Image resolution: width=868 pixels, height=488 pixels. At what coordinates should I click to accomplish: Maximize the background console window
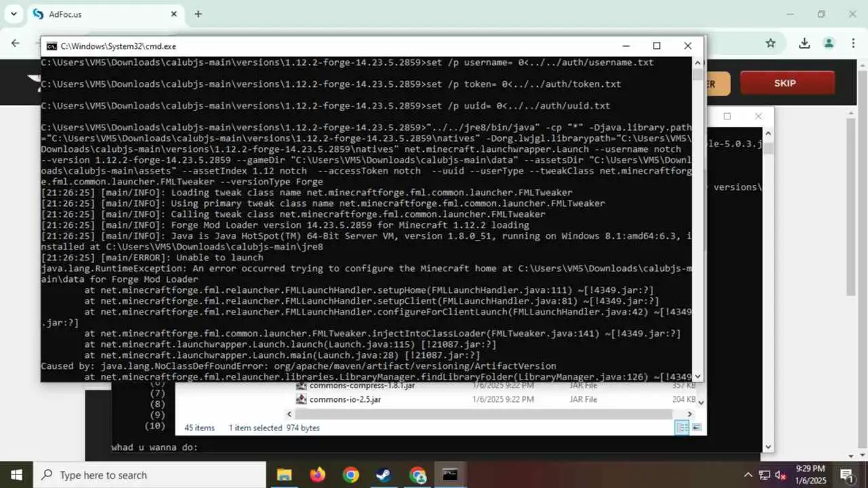point(727,117)
